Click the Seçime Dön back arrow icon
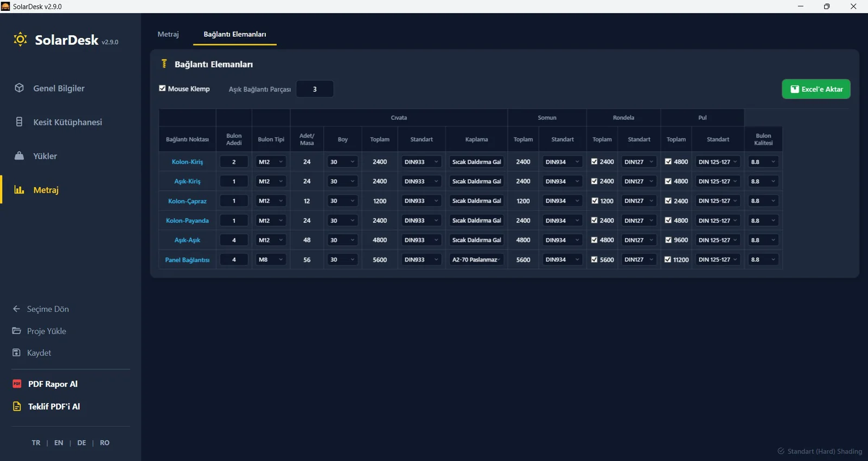The image size is (868, 461). coord(16,309)
